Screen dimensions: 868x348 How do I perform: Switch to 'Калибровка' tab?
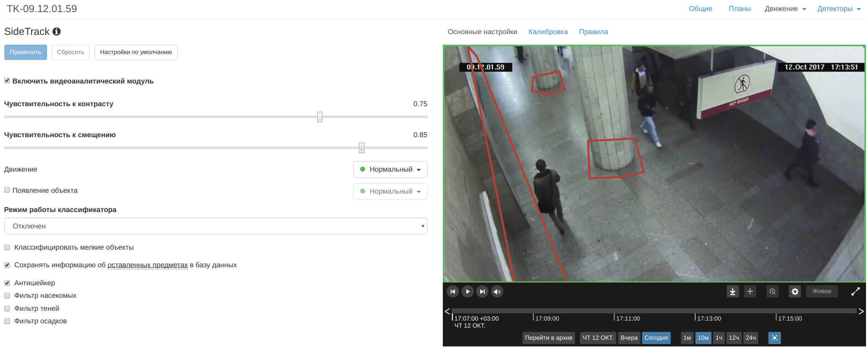coord(548,32)
